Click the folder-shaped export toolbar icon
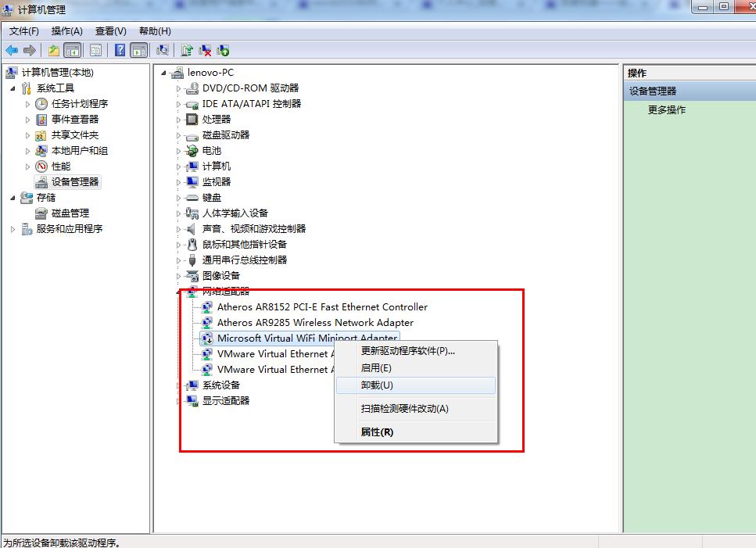Screen dimensions: 756x548 coord(54,49)
